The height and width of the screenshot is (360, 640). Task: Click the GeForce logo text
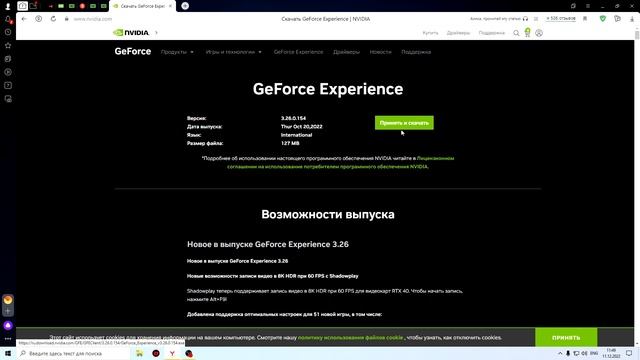click(x=133, y=51)
